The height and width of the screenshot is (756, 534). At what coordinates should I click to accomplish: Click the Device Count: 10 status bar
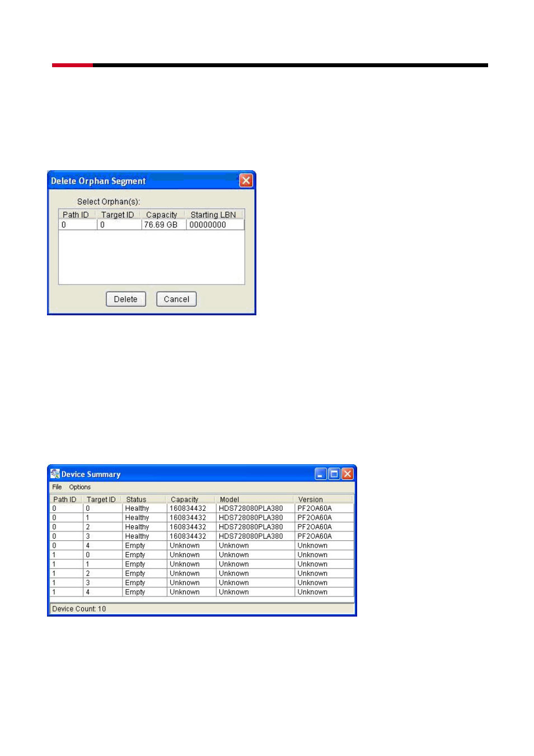pos(202,609)
